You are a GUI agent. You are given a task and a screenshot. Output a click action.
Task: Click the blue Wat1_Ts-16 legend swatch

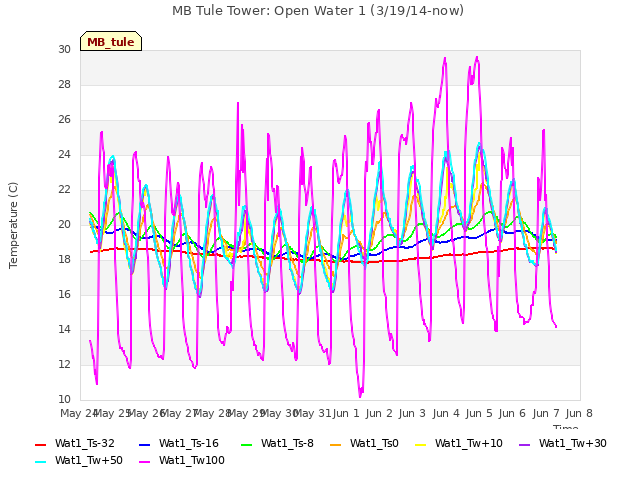click(144, 445)
